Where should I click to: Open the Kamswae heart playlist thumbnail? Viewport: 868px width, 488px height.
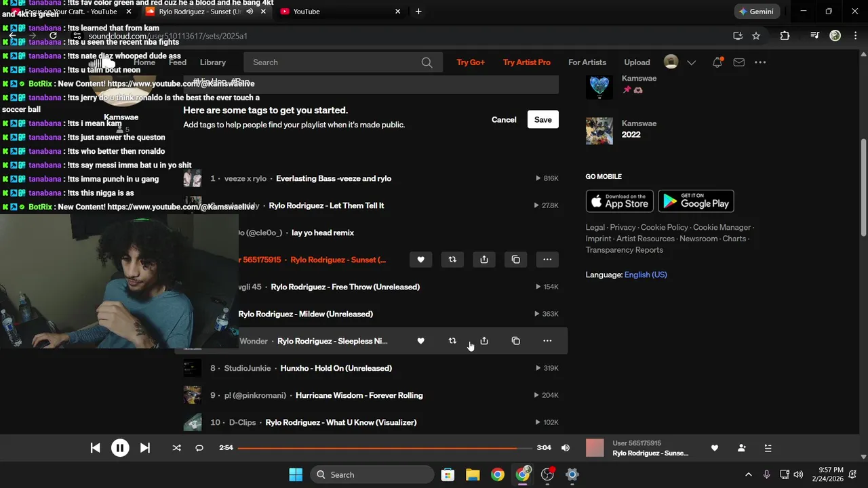pyautogui.click(x=599, y=86)
